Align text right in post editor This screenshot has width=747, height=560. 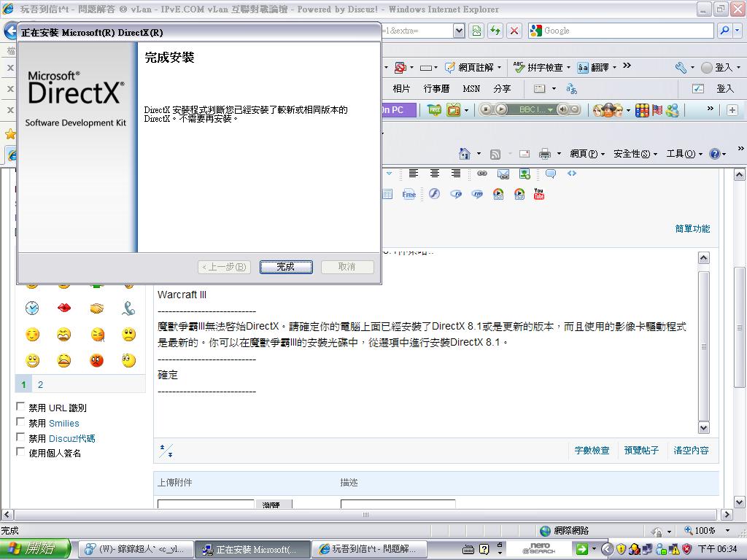point(456,174)
